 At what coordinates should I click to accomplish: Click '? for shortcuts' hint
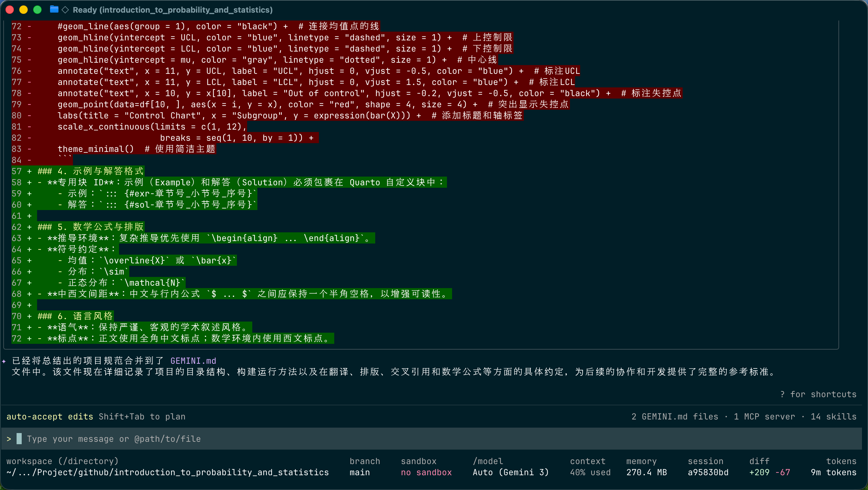pyautogui.click(x=818, y=394)
